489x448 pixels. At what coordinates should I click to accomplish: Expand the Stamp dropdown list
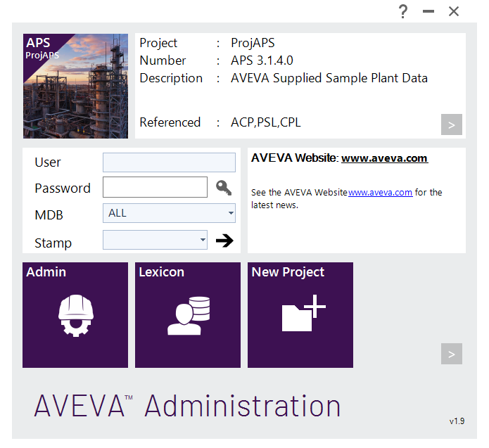click(155, 240)
